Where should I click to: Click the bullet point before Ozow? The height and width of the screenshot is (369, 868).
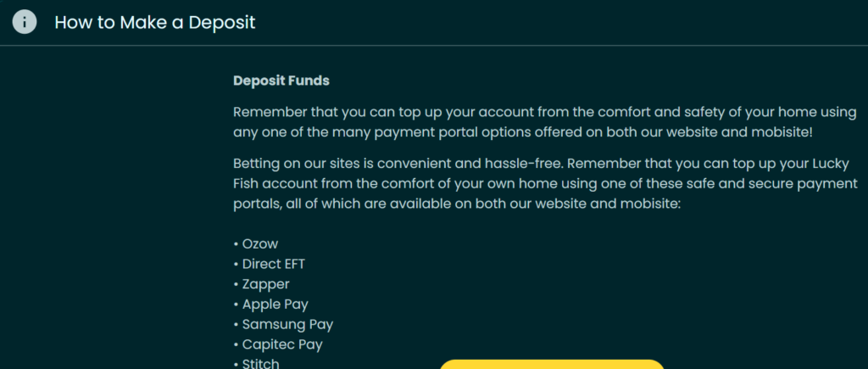[236, 244]
